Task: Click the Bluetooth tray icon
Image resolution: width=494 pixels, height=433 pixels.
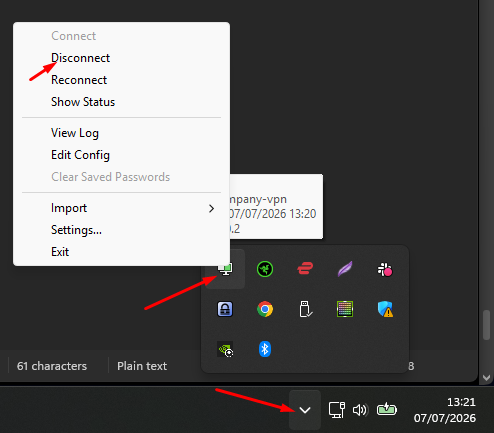Action: pyautogui.click(x=265, y=349)
